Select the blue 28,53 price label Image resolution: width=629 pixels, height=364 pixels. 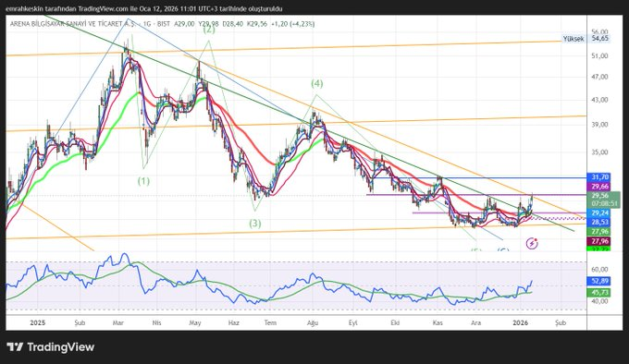tap(599, 223)
